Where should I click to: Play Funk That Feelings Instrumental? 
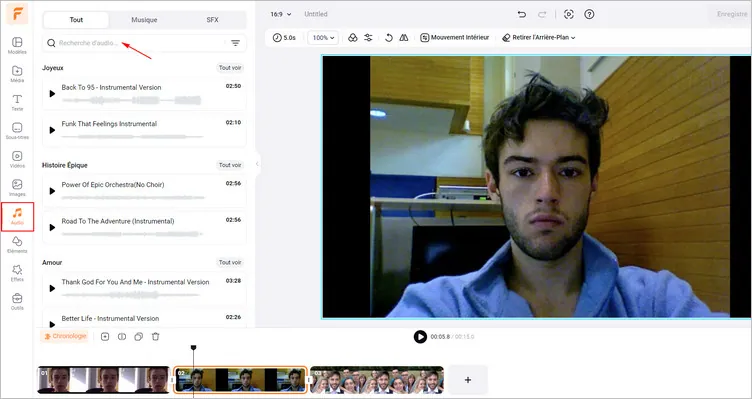coord(52,130)
